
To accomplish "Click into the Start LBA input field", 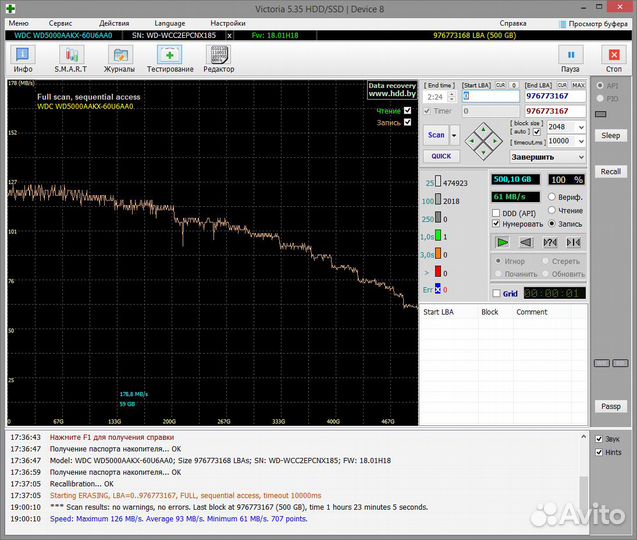I will 488,97.
